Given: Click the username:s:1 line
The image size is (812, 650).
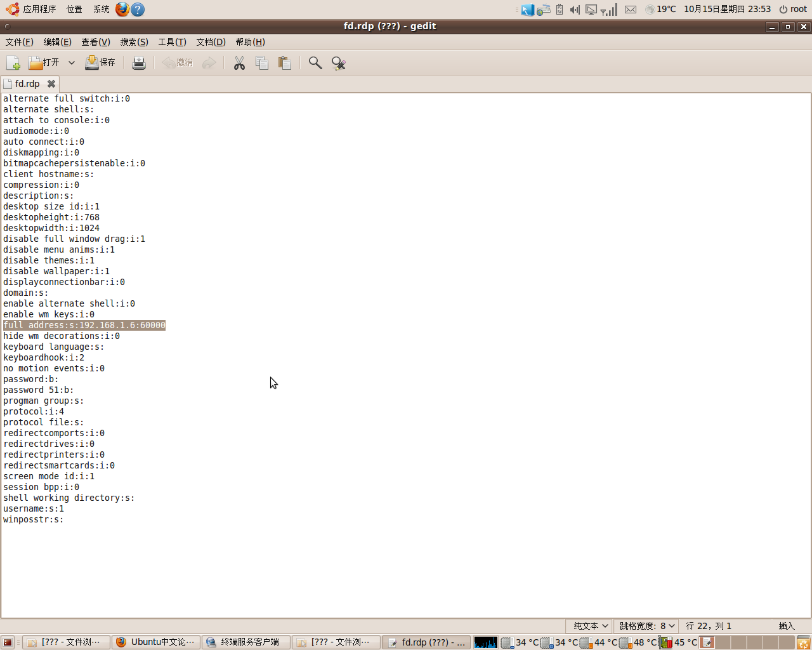Looking at the screenshot, I should [34, 508].
